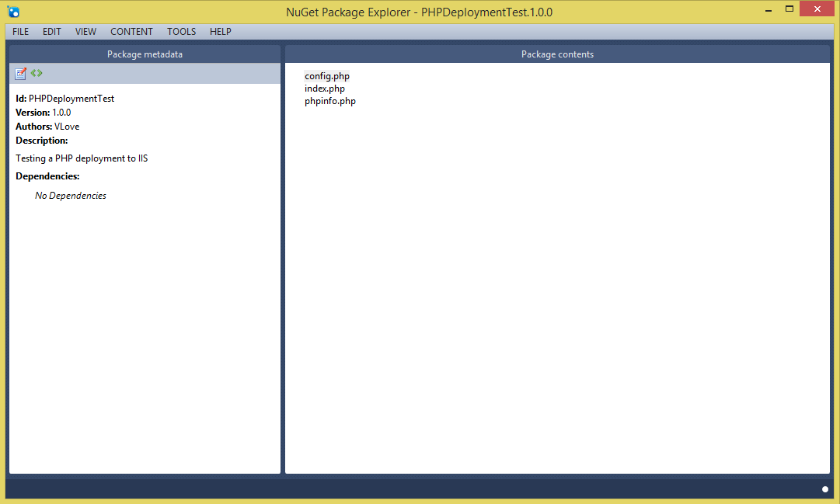Select phpinfo.php in Package contents

(x=329, y=101)
